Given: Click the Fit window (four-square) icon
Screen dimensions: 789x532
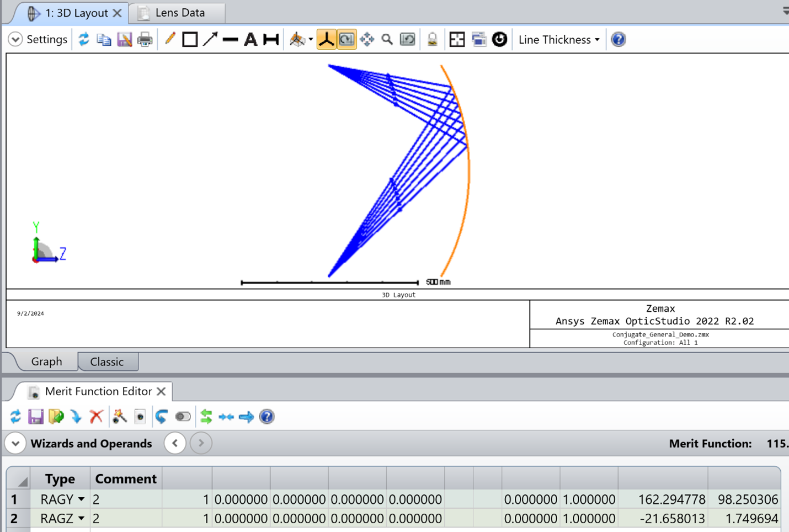Looking at the screenshot, I should 457,39.
